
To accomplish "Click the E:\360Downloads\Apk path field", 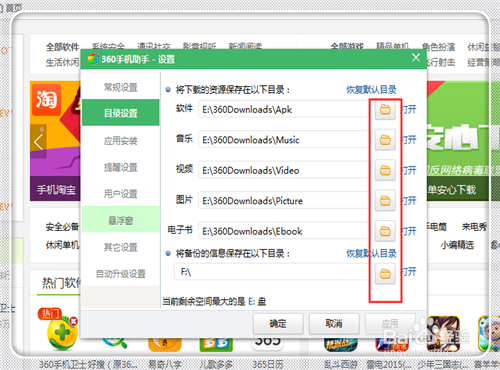I will (286, 109).
